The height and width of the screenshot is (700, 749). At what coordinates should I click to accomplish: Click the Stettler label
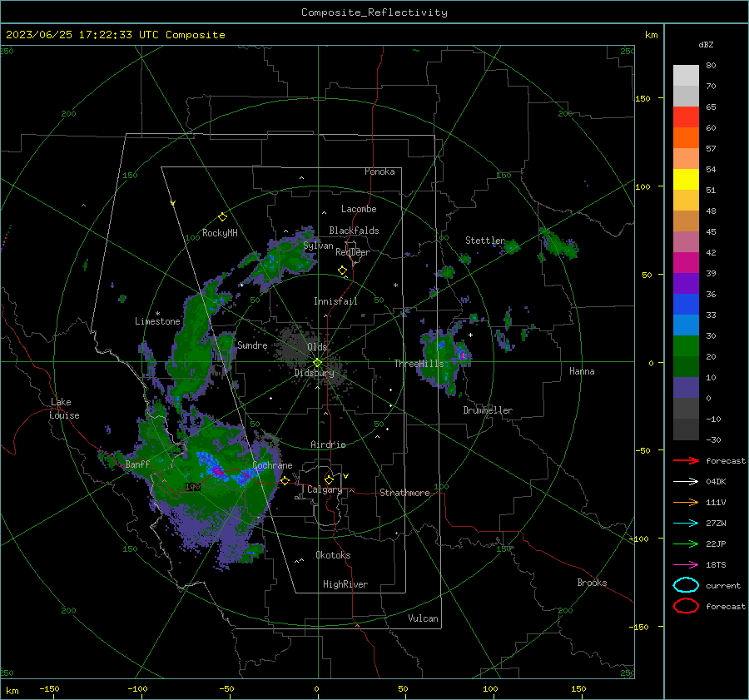485,241
